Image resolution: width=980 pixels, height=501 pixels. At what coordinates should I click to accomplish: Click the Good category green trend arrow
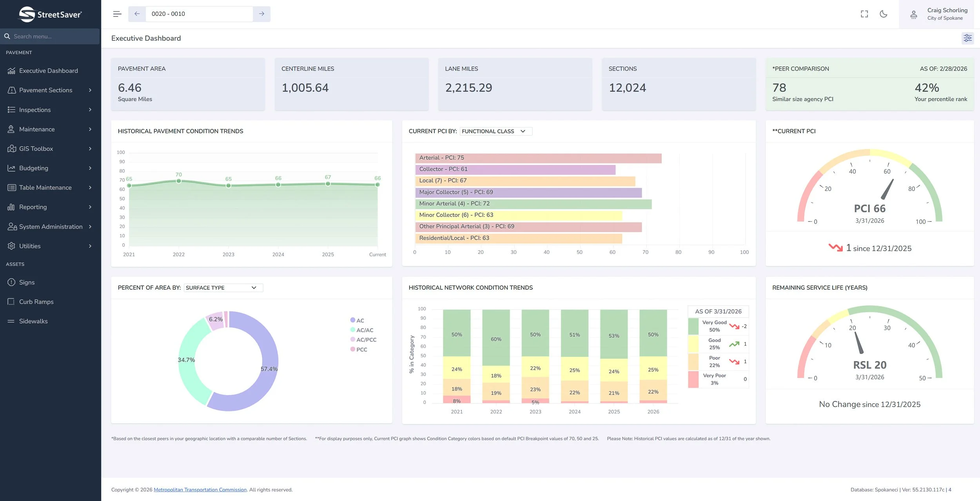pyautogui.click(x=734, y=344)
